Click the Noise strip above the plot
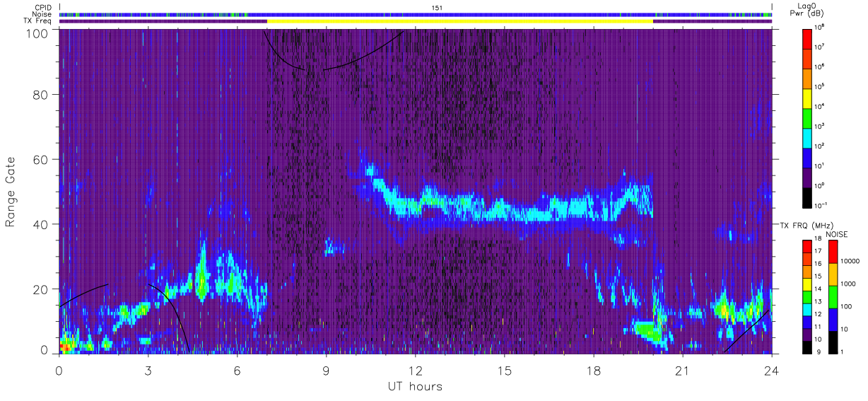 [x=416, y=14]
